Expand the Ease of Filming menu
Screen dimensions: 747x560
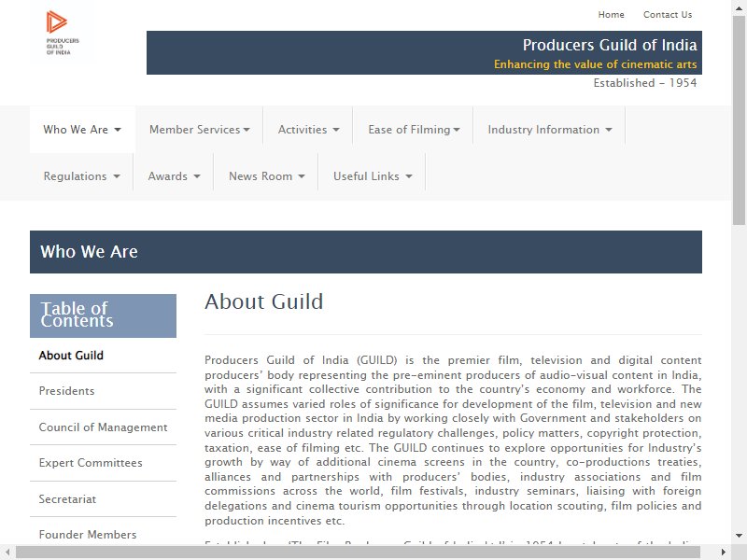click(x=414, y=130)
